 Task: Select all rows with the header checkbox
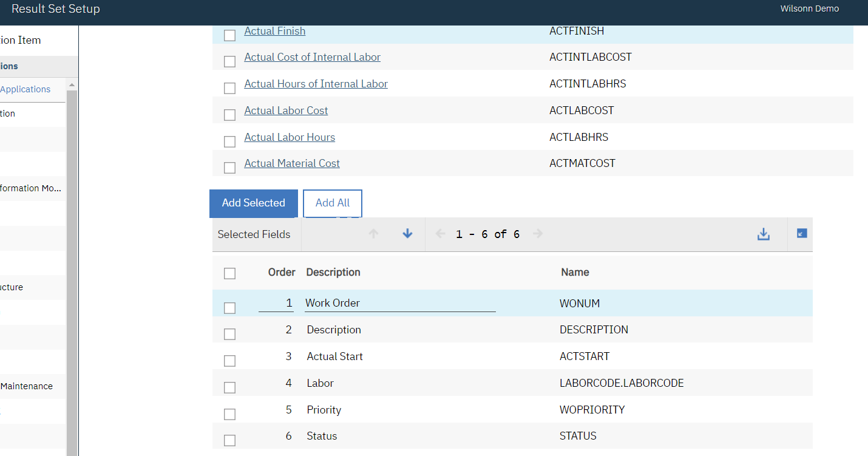tap(229, 273)
